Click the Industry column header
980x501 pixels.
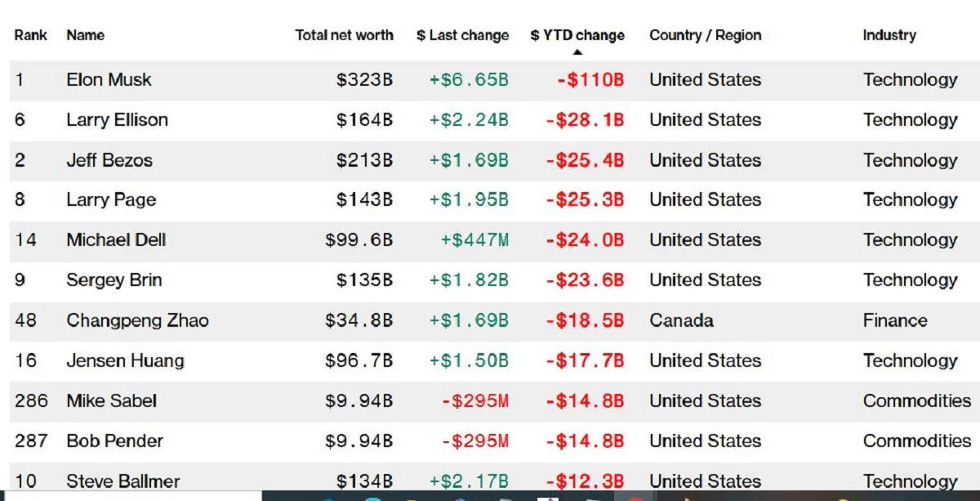tap(889, 35)
